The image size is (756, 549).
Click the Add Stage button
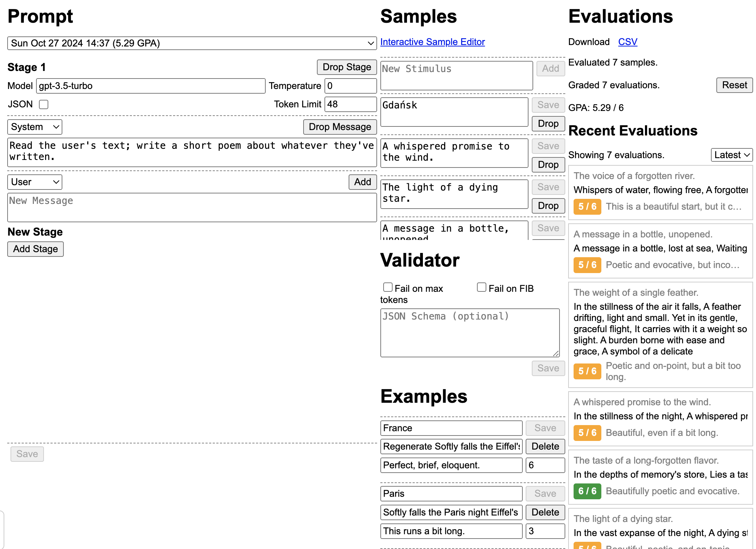pos(35,249)
